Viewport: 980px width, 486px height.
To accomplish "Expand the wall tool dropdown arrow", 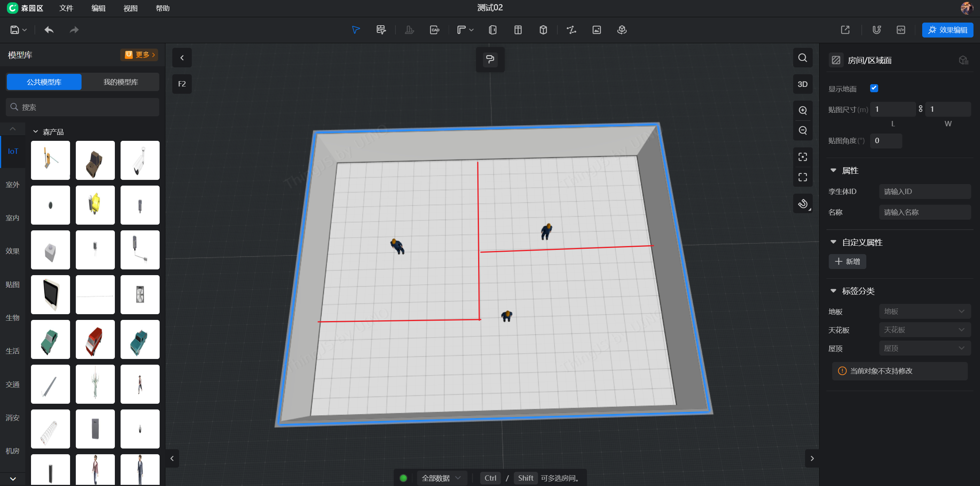I will (471, 30).
